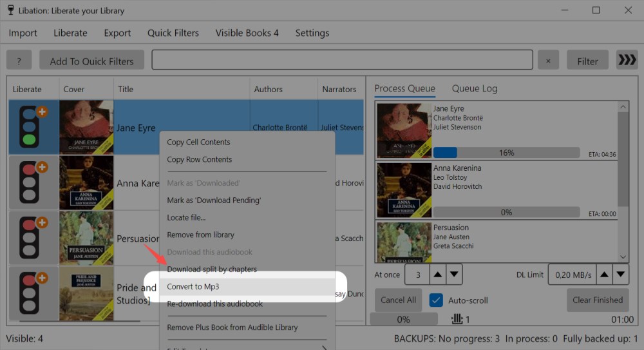Choose Locate file... in context menu
The image size is (644, 350).
pos(247,218)
